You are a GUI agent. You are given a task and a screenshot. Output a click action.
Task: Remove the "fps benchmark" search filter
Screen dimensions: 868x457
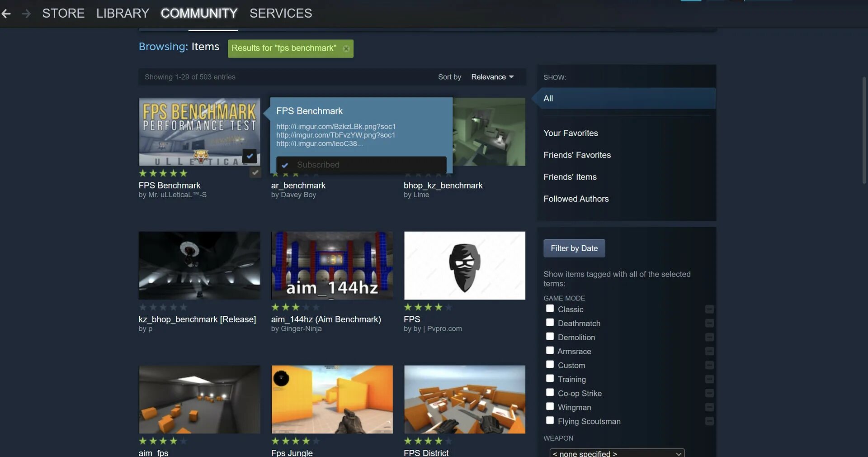click(346, 48)
